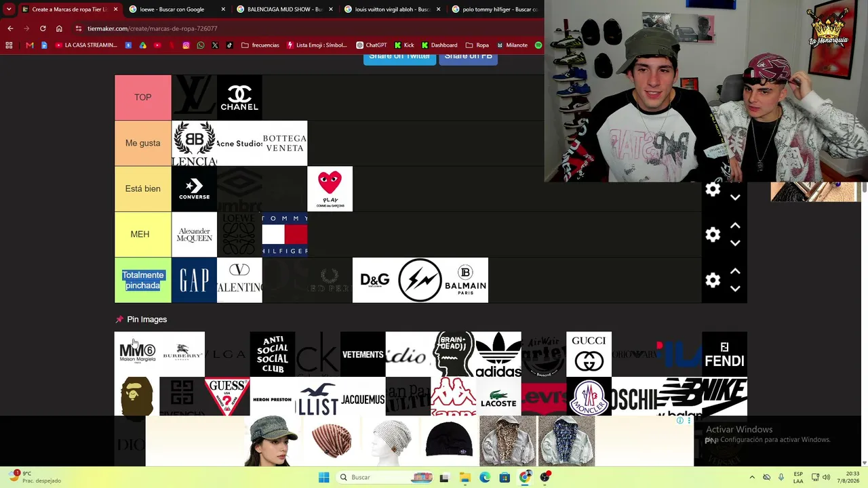Switch to louis vuitton virgil abloh tab
Screen dimensions: 868x488
392,9
